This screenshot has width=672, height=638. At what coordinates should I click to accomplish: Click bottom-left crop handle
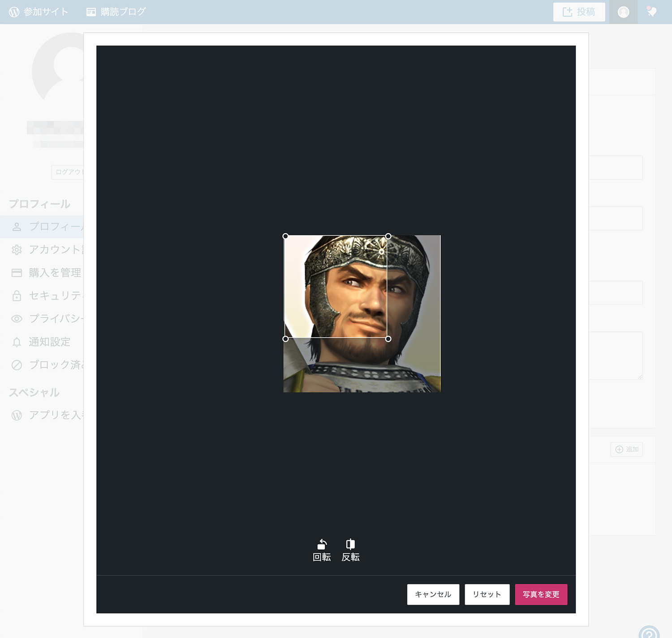click(285, 339)
